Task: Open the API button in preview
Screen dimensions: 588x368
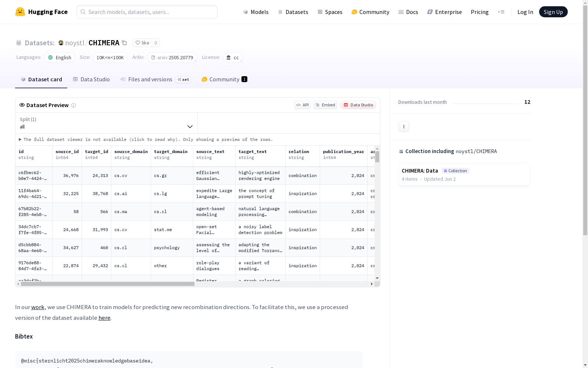Action: click(302, 105)
